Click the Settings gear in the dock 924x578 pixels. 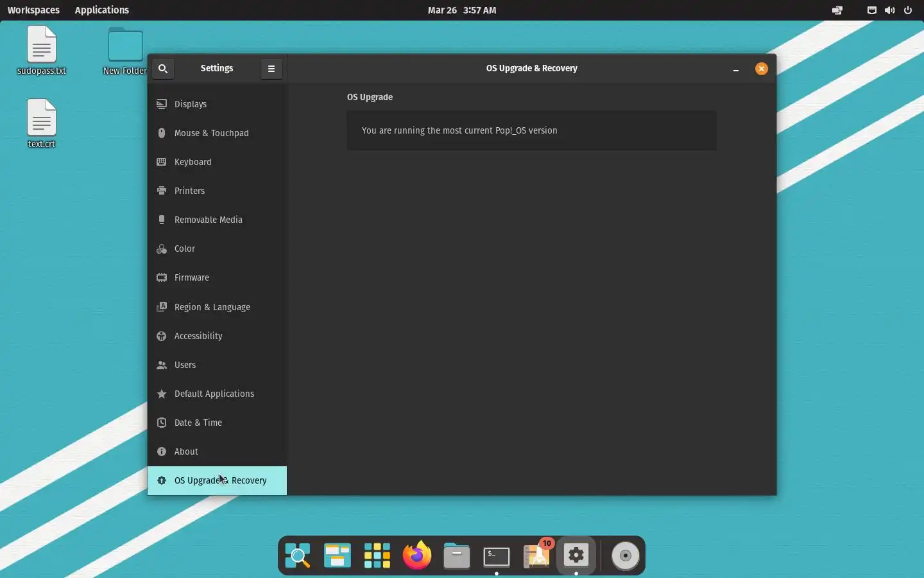(x=577, y=556)
